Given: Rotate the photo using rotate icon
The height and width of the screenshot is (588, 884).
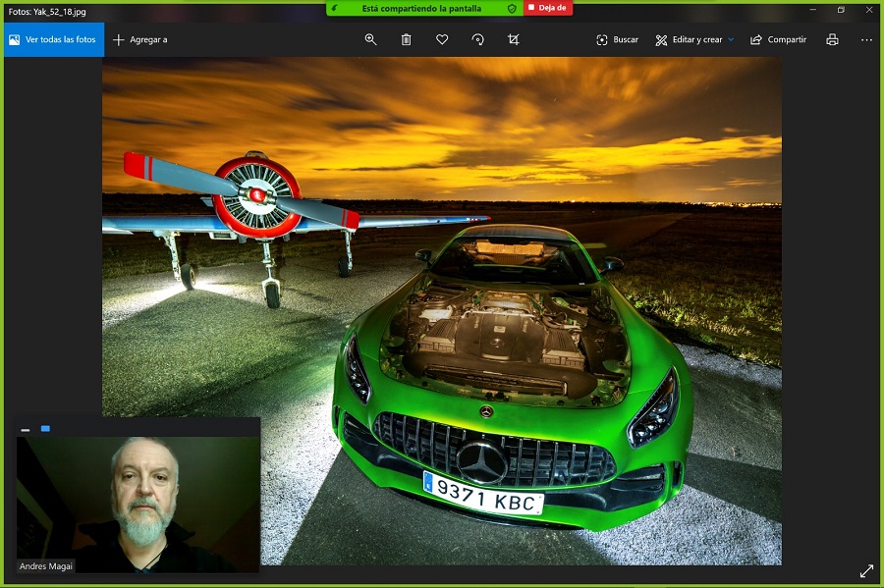Looking at the screenshot, I should 478,39.
